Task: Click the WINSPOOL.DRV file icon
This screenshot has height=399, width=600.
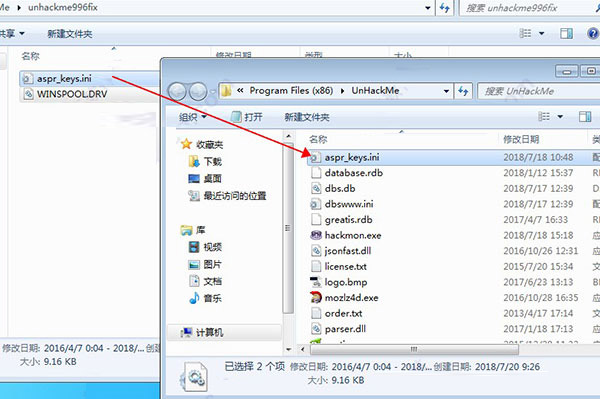Action: point(29,94)
